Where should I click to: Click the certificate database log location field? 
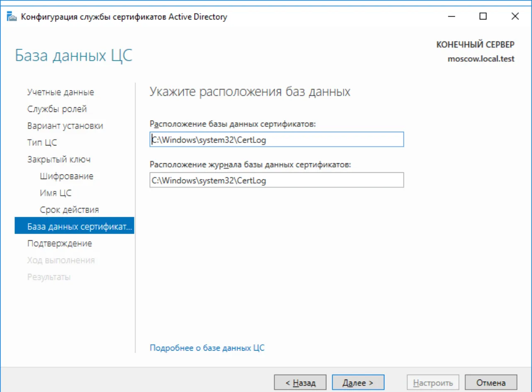point(277,180)
